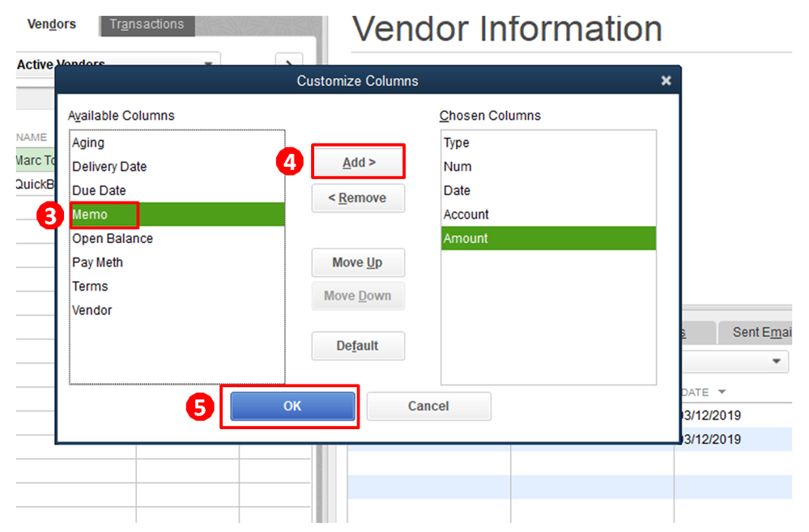The image size is (809, 532).
Task: Select Pay Meth in Available Columns
Action: pos(177,262)
